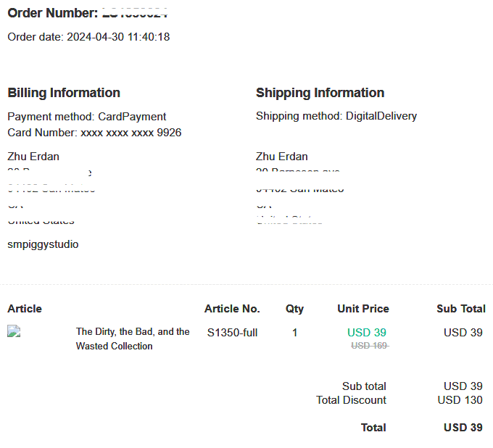The image size is (493, 448).
Task: Click 'The Dirty, the Bad, and the Wasted Collection' title
Action: (x=133, y=339)
